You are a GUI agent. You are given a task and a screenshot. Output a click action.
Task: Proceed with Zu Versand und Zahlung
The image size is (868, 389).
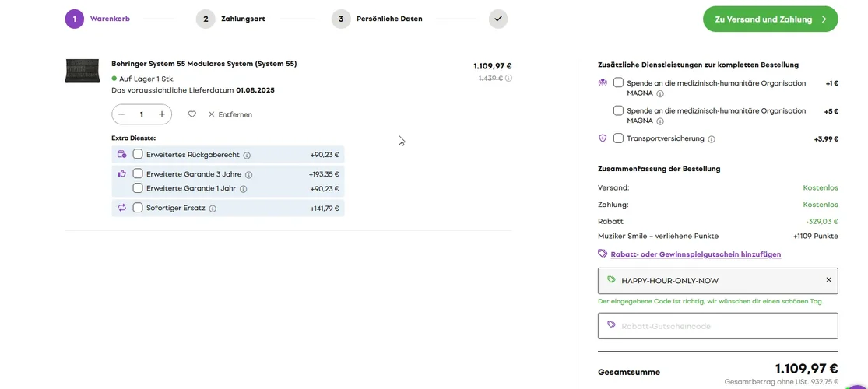click(770, 19)
